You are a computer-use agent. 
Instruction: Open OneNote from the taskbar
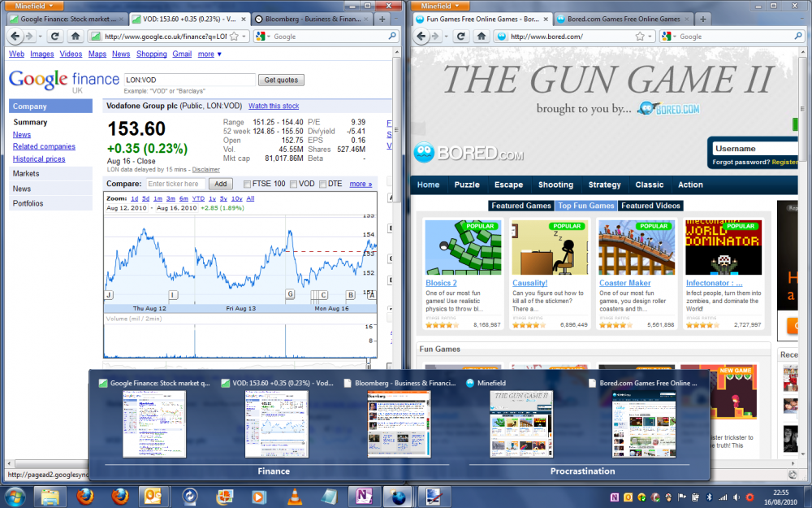364,497
